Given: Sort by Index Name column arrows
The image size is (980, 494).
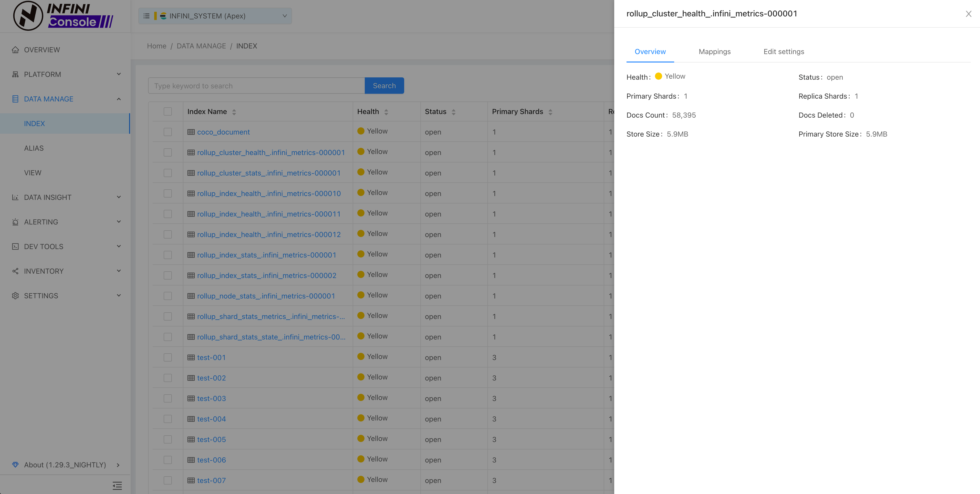Looking at the screenshot, I should click(x=234, y=112).
